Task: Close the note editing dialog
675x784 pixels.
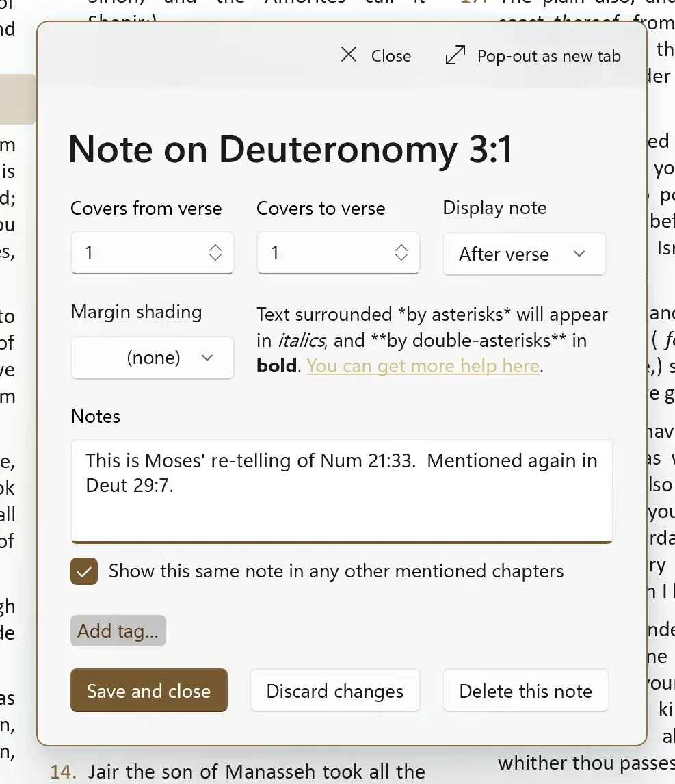Action: point(375,55)
